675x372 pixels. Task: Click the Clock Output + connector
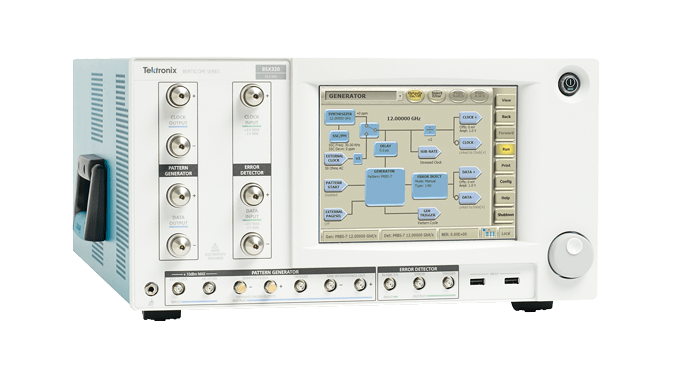[x=178, y=96]
